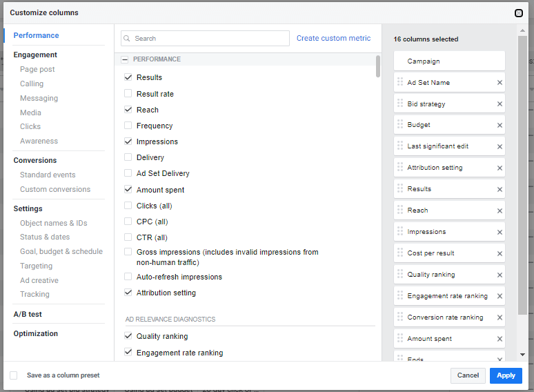Viewport: 534px width, 392px height.
Task: Remove Impressions from selected columns list
Action: tap(500, 232)
